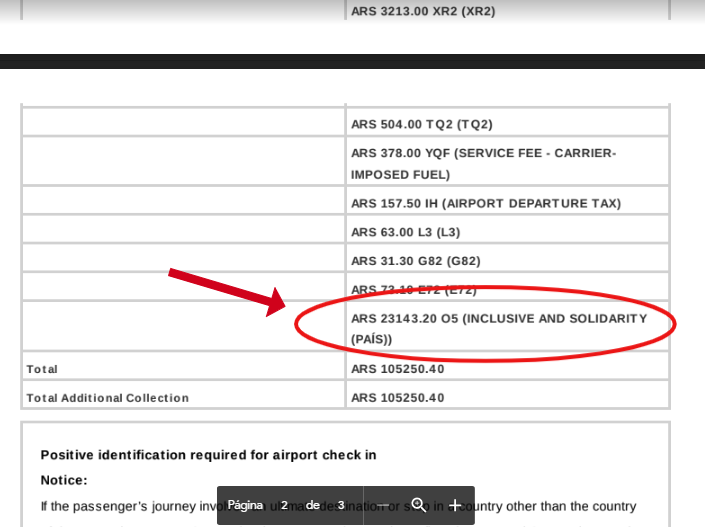
Task: Click the Notice: heading text
Action: (64, 480)
